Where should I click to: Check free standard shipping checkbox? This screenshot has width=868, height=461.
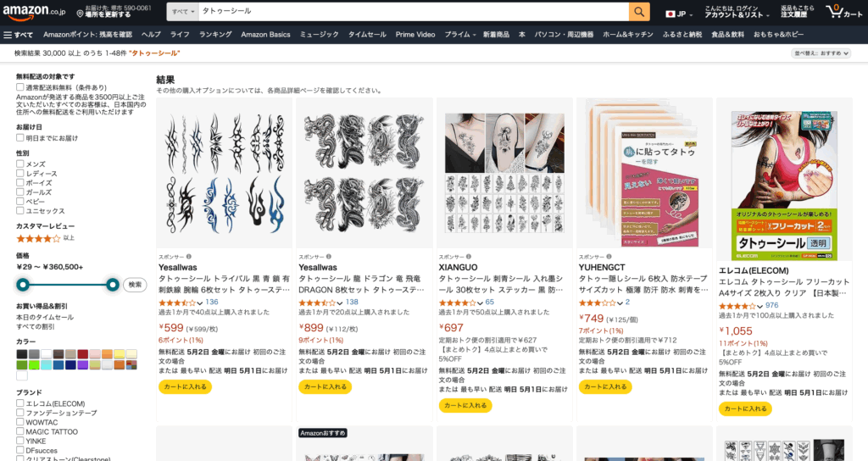(x=20, y=87)
